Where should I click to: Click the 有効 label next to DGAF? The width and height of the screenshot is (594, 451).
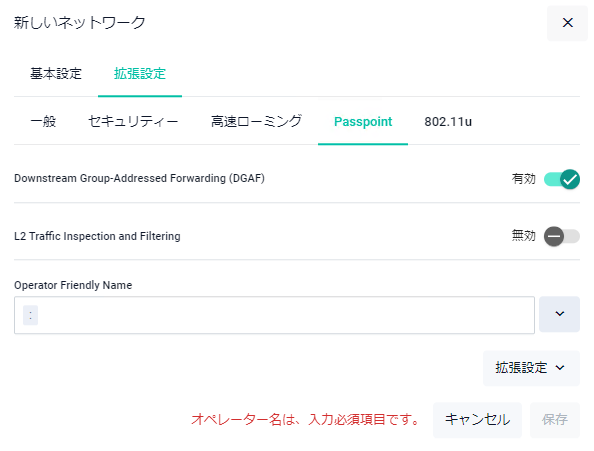pyautogui.click(x=524, y=179)
